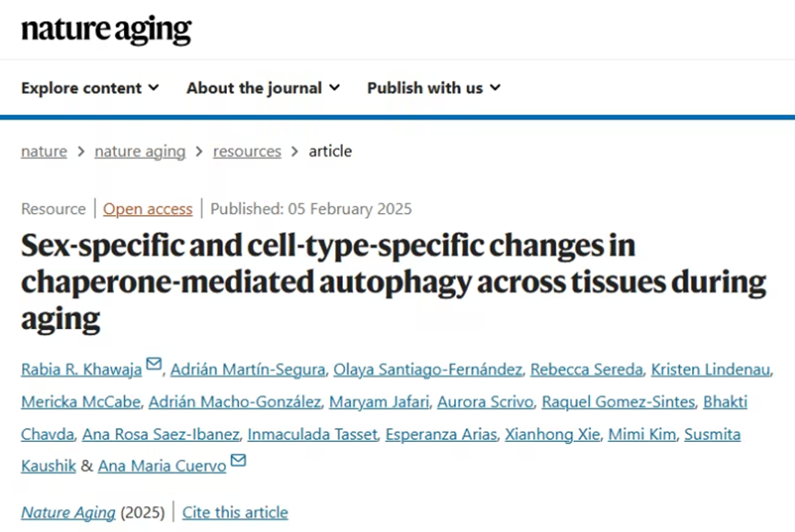Click the nature aging logo
The image size is (795, 532).
pos(107,30)
